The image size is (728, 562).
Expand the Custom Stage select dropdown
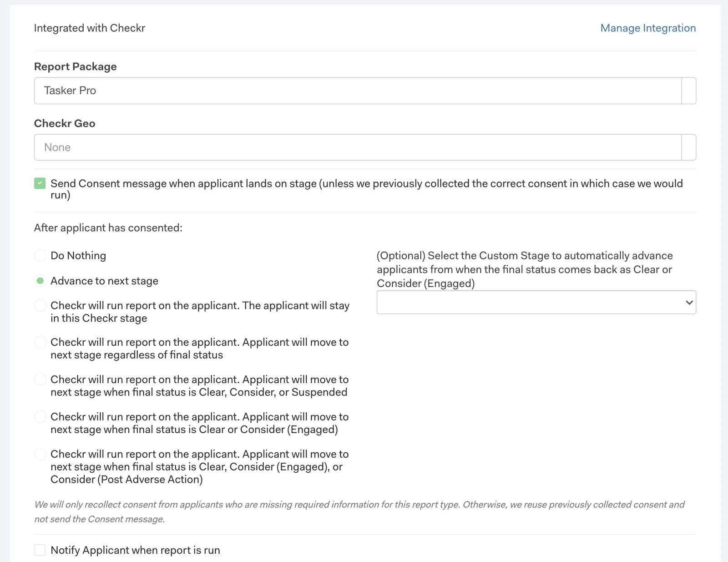[536, 302]
